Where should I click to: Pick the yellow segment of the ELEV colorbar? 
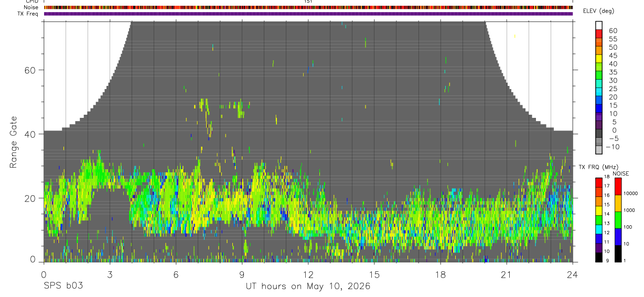point(599,58)
